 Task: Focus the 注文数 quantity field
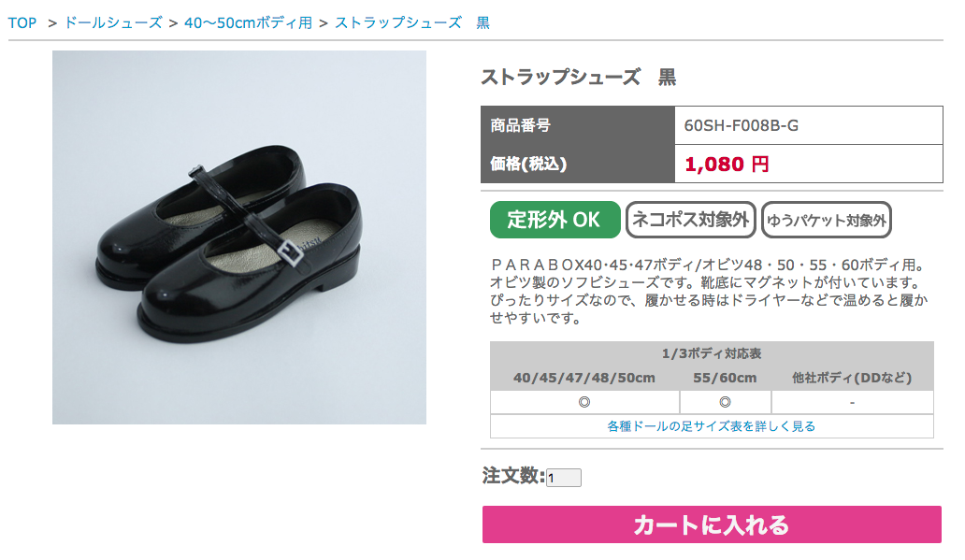pyautogui.click(x=564, y=478)
